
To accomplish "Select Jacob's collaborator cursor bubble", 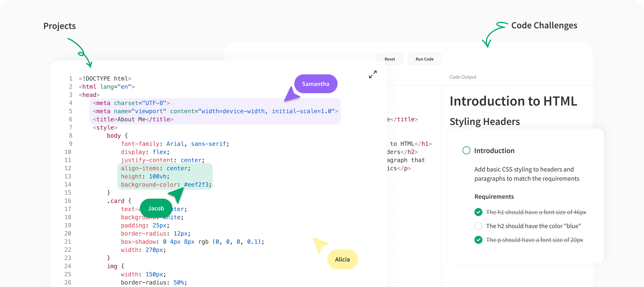I will (156, 208).
